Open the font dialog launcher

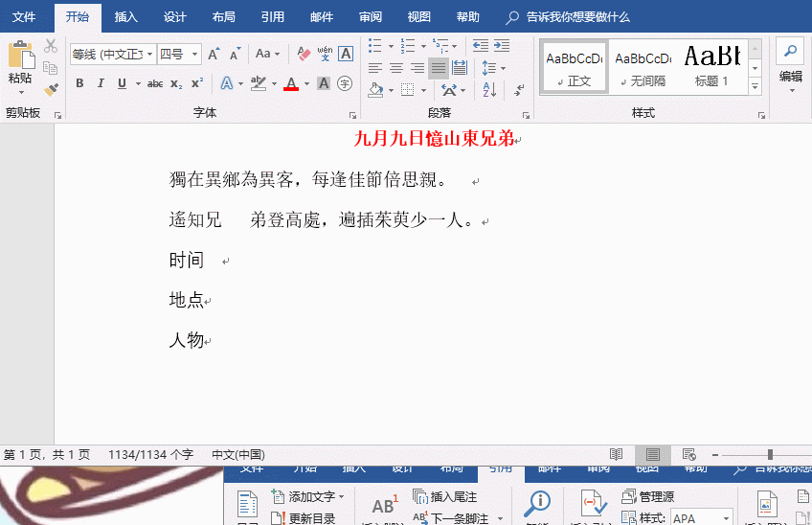[352, 115]
